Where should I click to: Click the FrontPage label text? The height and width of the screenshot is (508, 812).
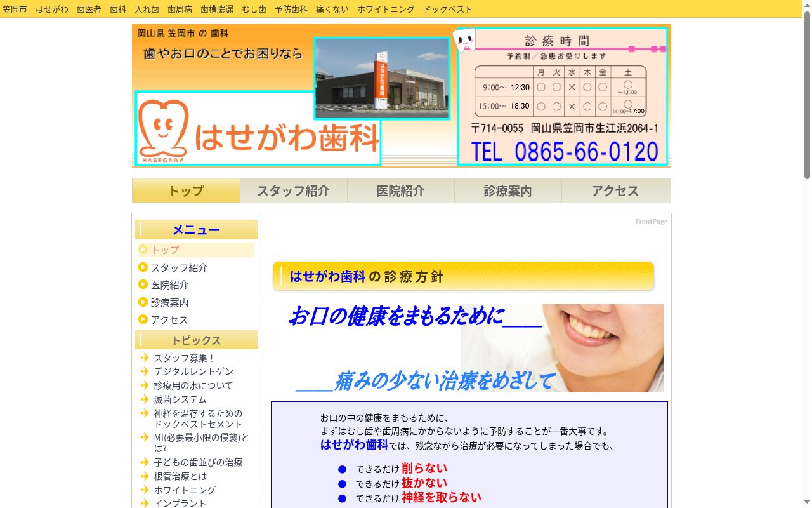[x=652, y=222]
